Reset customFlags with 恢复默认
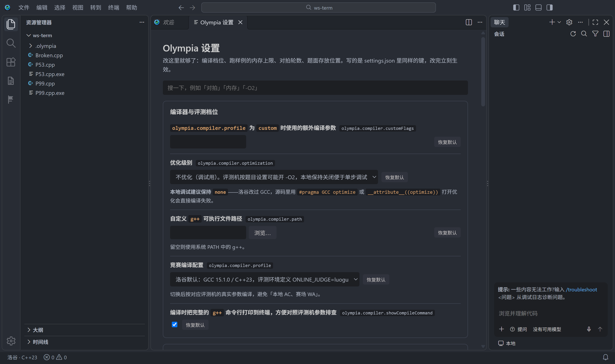 [x=447, y=142]
